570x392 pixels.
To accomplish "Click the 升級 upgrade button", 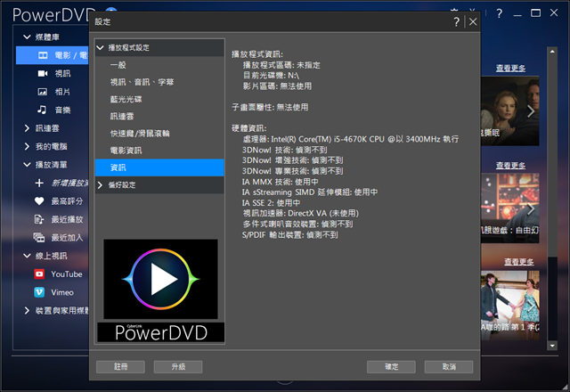I will (x=178, y=367).
